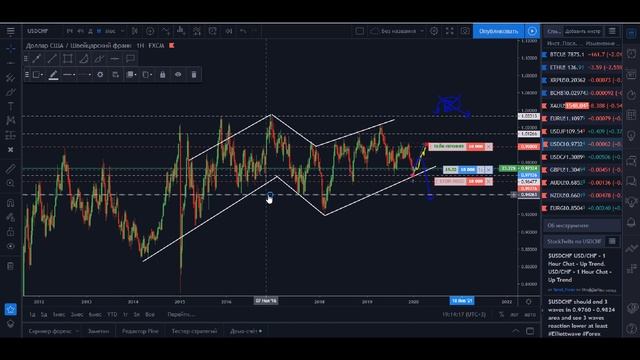The image size is (640, 360).
Task: Hide the selected drawing with eye icon
Action: pyautogui.click(x=178, y=75)
